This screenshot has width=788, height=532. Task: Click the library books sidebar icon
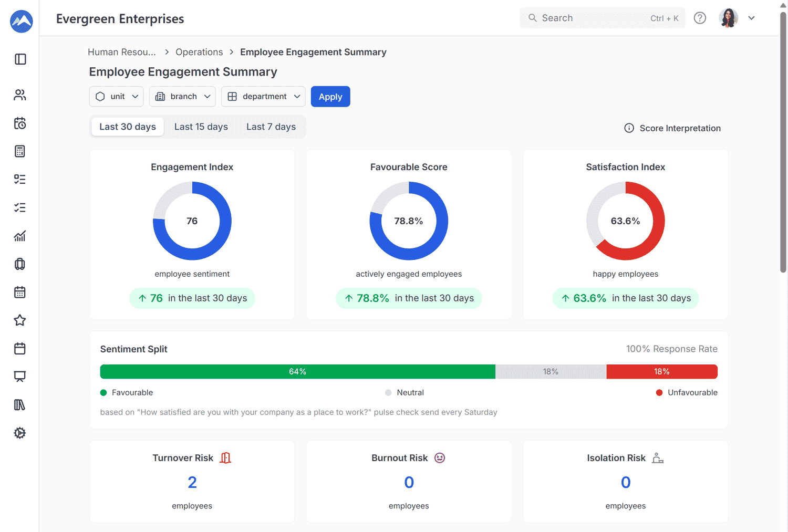tap(20, 405)
